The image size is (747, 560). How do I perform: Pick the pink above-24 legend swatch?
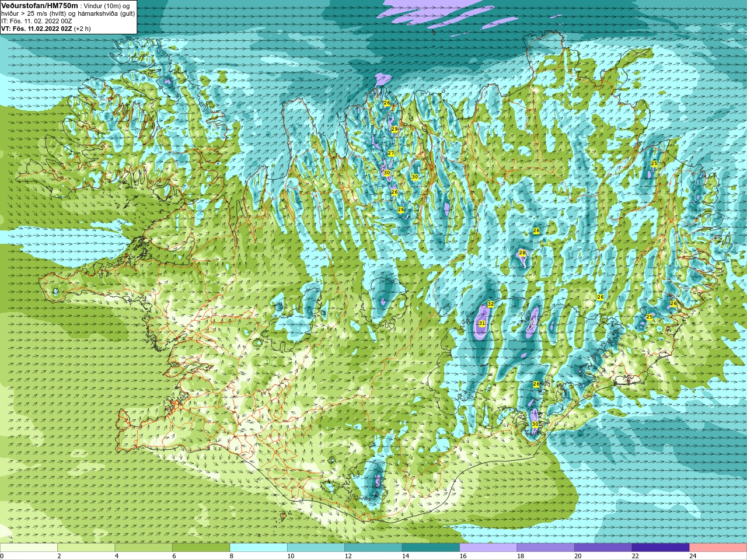pos(718,548)
